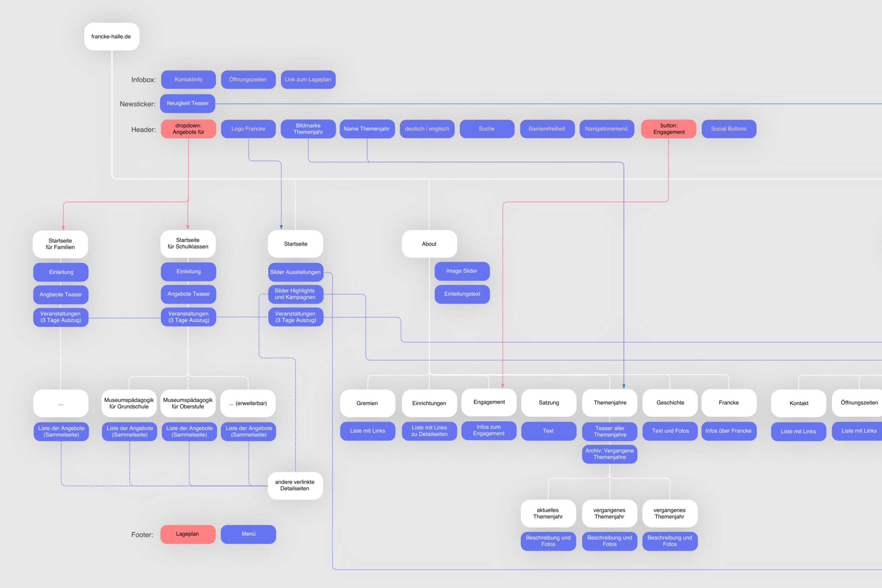This screenshot has width=882, height=588.
Task: Select the Themenjahre page node
Action: [x=609, y=402]
